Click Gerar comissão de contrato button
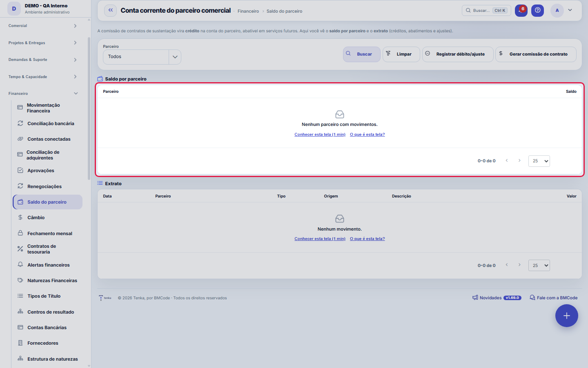Viewport: 588px width, 368px height. pyautogui.click(x=536, y=54)
